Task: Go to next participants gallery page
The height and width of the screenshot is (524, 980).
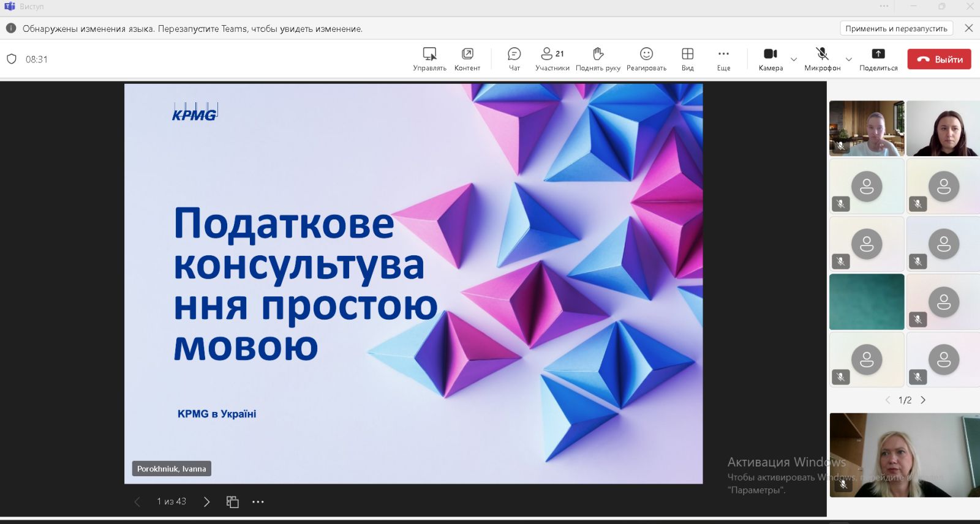Action: point(923,400)
